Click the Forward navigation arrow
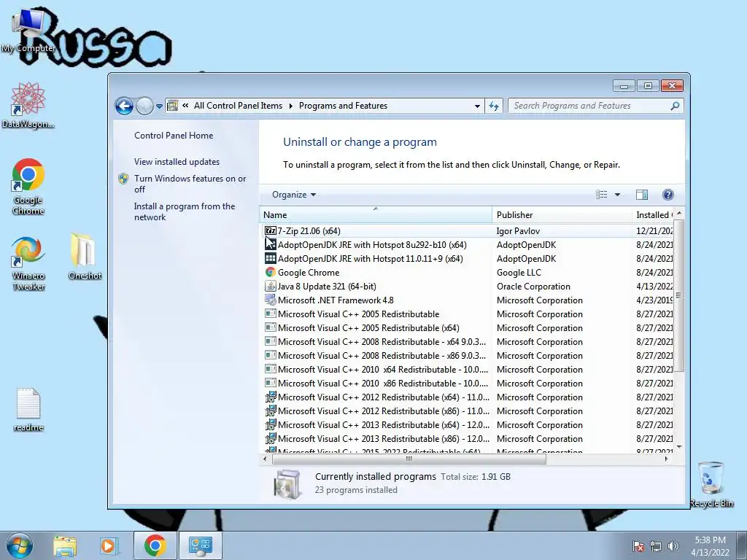The height and width of the screenshot is (560, 747). (144, 106)
